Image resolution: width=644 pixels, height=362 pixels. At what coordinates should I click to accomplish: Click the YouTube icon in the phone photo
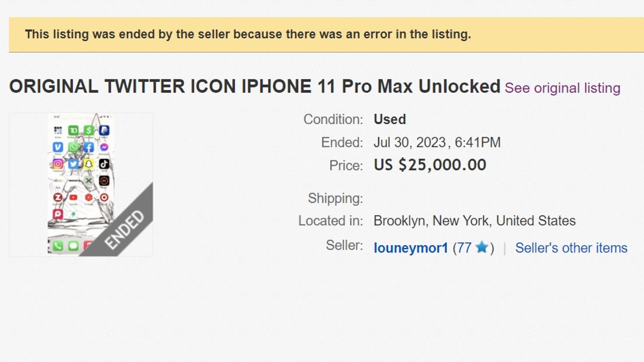point(73,197)
